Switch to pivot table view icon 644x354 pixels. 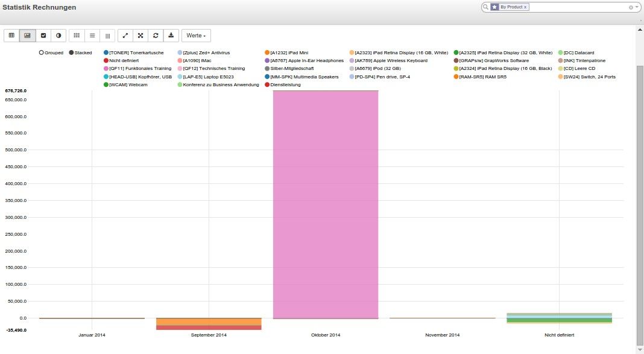pyautogui.click(x=11, y=36)
